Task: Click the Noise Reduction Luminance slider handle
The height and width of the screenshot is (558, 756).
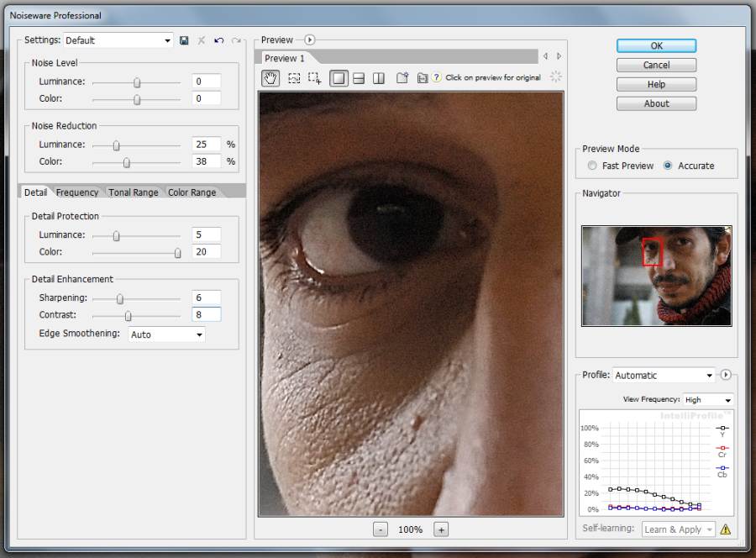Action: point(117,145)
